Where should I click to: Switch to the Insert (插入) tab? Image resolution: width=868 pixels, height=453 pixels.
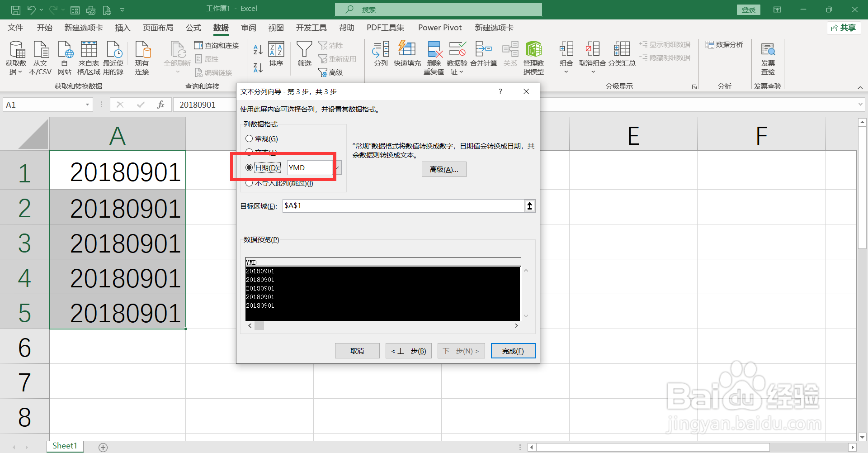pyautogui.click(x=123, y=28)
